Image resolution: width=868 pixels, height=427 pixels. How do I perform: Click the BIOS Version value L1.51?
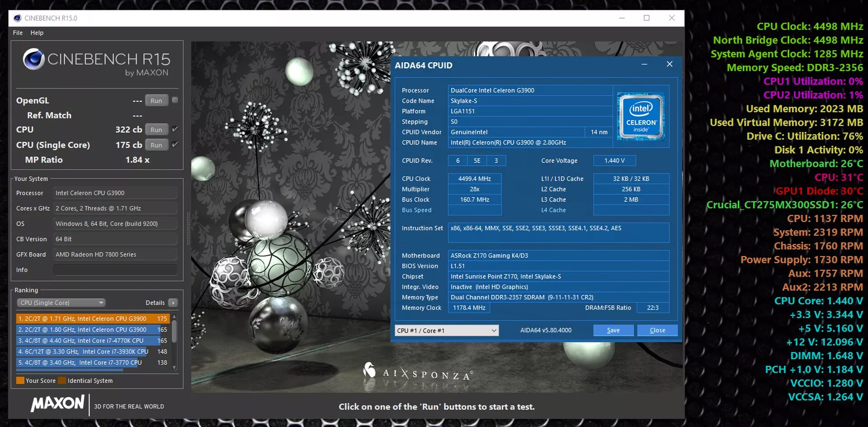click(x=559, y=266)
